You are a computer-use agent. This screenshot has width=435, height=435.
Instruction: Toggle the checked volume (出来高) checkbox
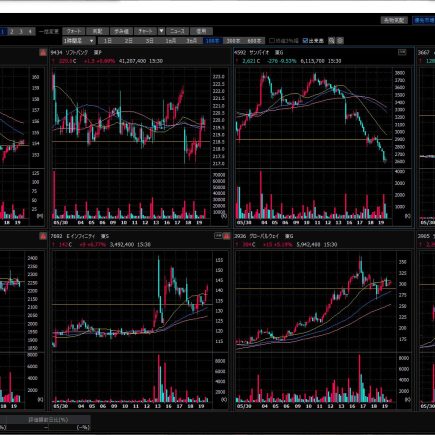pos(305,41)
